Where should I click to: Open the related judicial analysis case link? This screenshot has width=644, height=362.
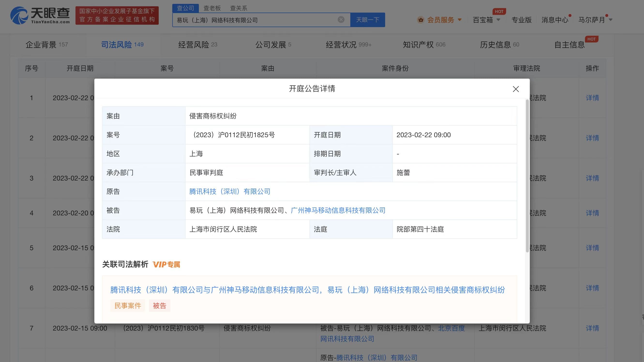(x=307, y=290)
